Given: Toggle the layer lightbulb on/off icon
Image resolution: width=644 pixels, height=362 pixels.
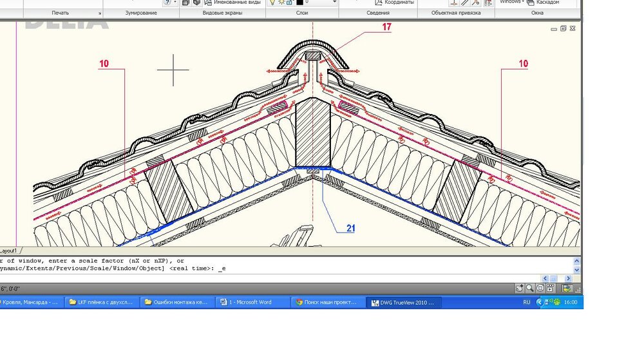Looking at the screenshot, I should (x=272, y=3).
